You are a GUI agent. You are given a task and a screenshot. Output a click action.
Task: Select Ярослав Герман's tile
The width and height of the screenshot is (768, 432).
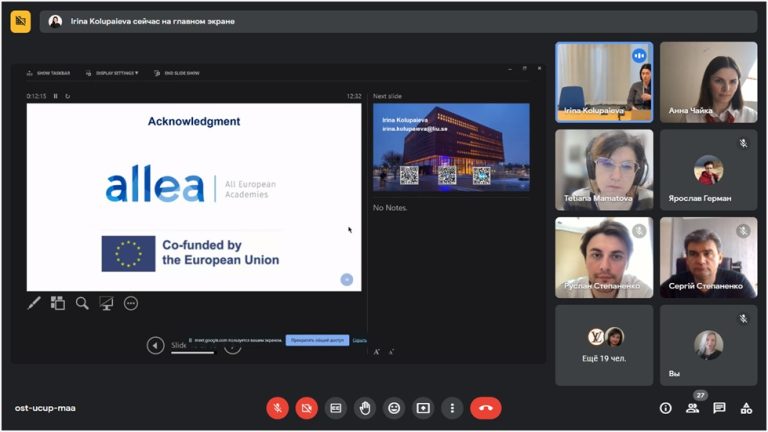(x=708, y=170)
